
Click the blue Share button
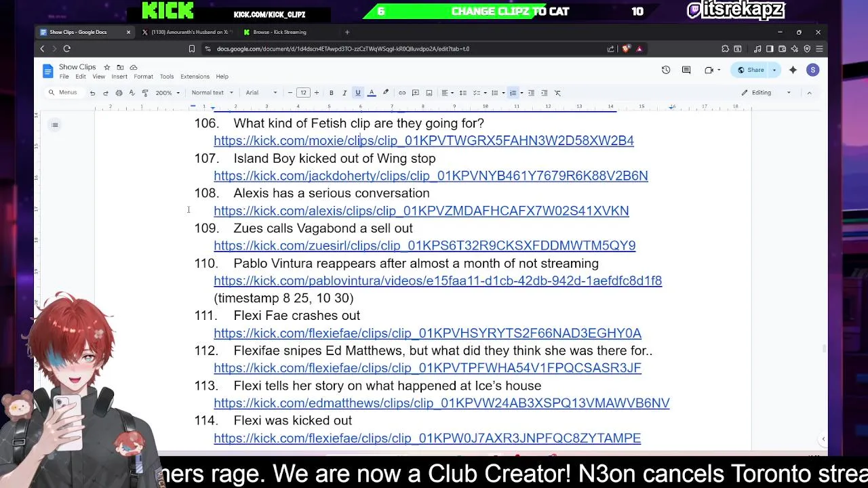751,70
